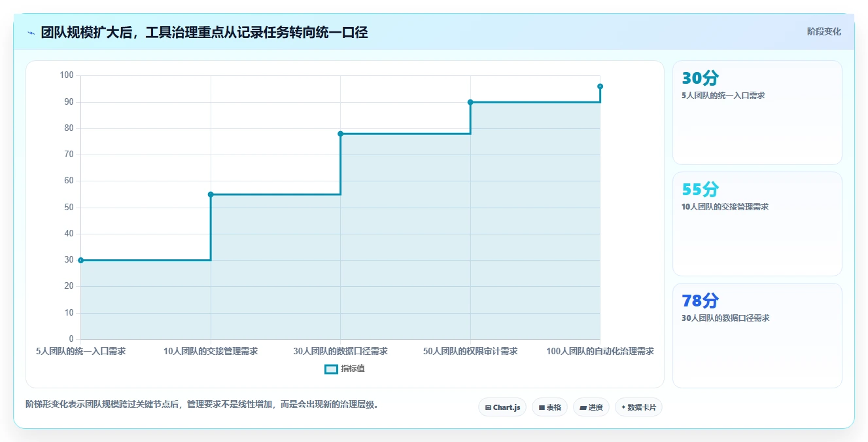Toggle the 指标值 legend item
The height and width of the screenshot is (442, 868).
coord(345,369)
